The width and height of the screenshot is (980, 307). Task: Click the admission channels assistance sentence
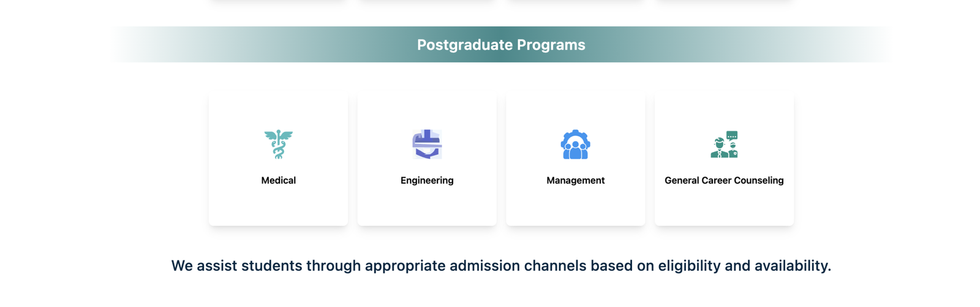[x=501, y=266]
